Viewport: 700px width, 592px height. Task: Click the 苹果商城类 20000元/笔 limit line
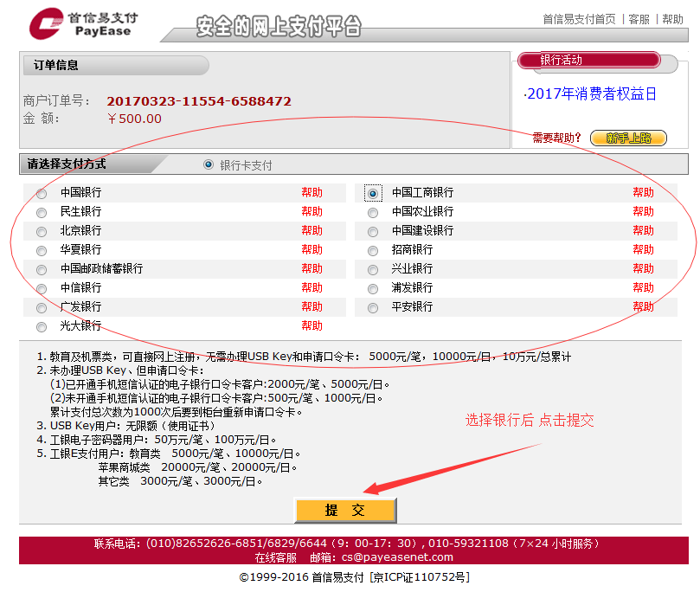(197, 467)
